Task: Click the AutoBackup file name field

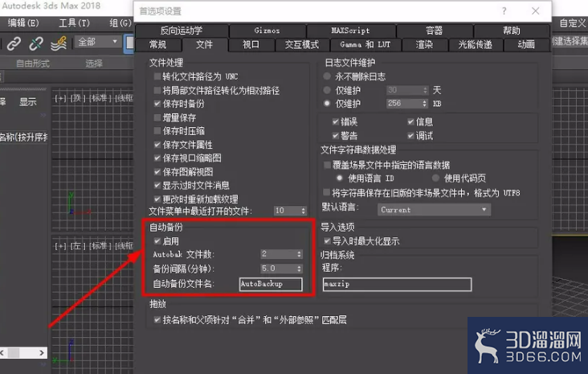Action: (271, 284)
